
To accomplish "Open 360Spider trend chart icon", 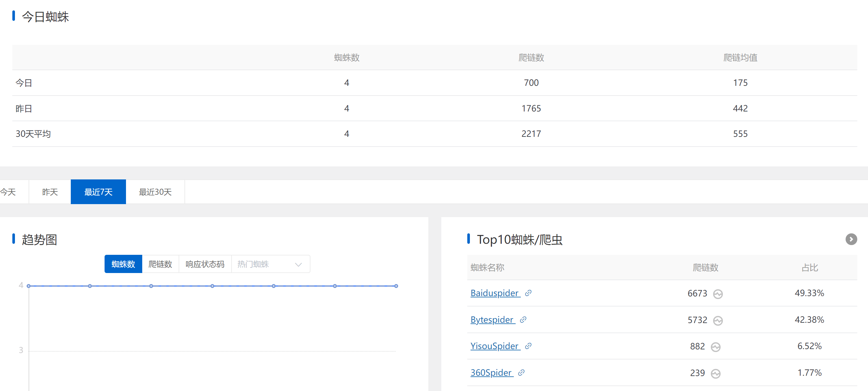I will pyautogui.click(x=716, y=373).
